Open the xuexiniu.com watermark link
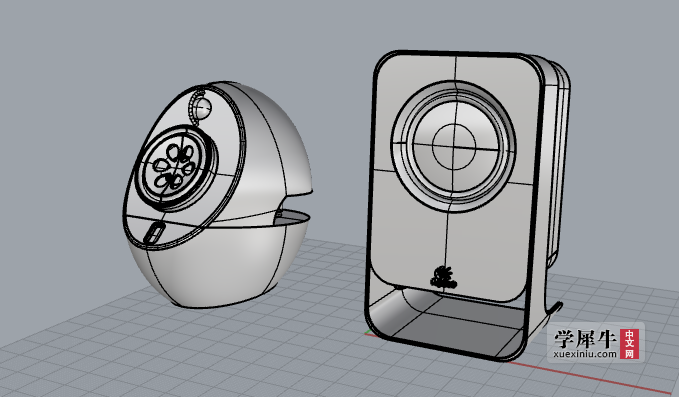Screen dimensions: 679x397 585,354
